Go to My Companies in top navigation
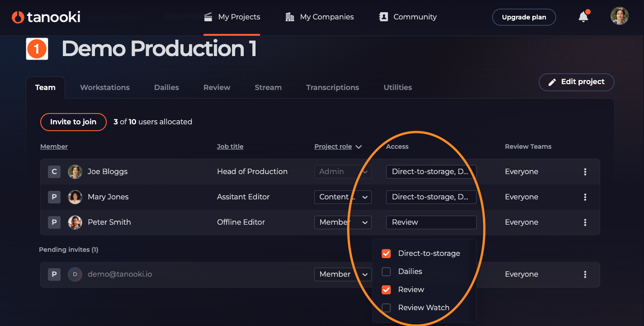This screenshot has width=644, height=326. click(x=320, y=17)
